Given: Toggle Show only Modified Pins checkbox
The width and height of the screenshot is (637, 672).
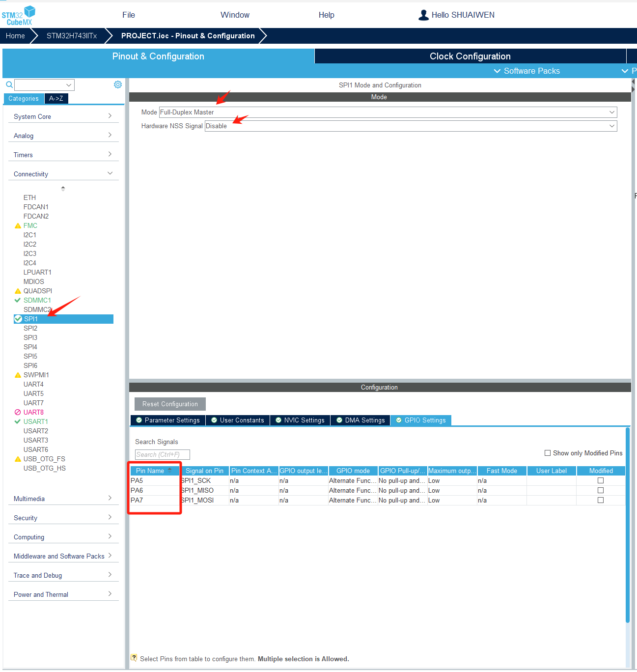Looking at the screenshot, I should coord(548,453).
